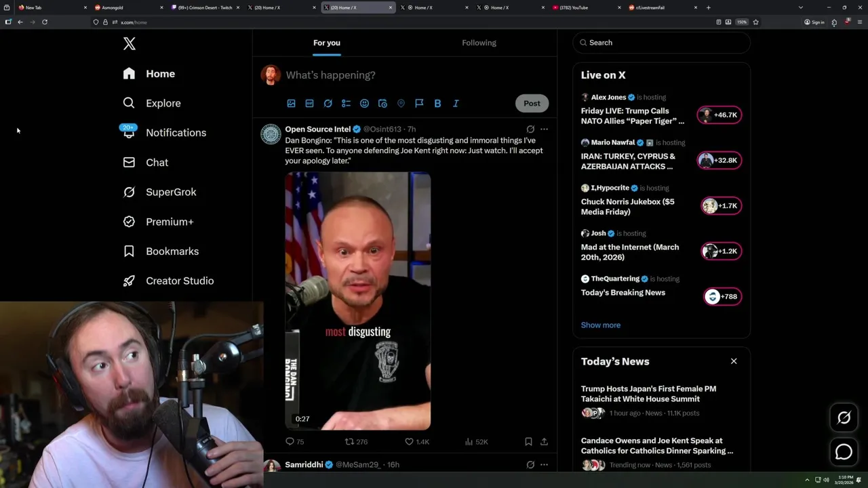This screenshot has height=488, width=868.
Task: Go back in the browser
Action: coord(20,22)
